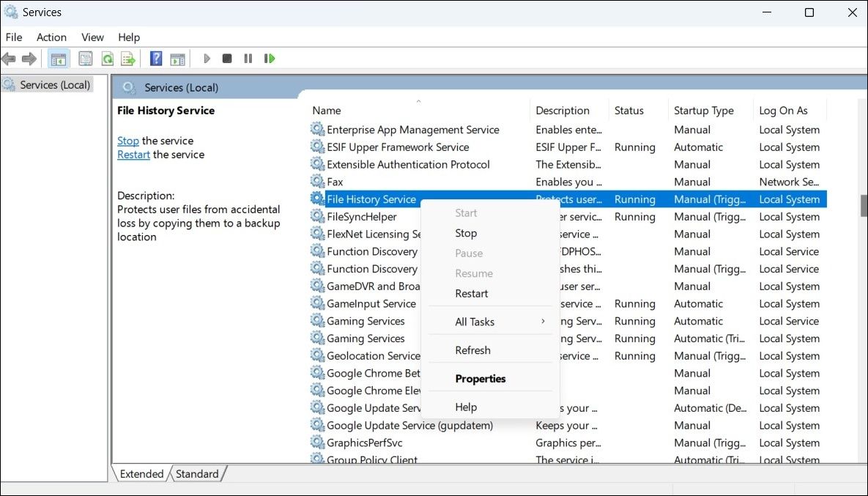
Task: Click the Start Service play icon
Action: (207, 58)
